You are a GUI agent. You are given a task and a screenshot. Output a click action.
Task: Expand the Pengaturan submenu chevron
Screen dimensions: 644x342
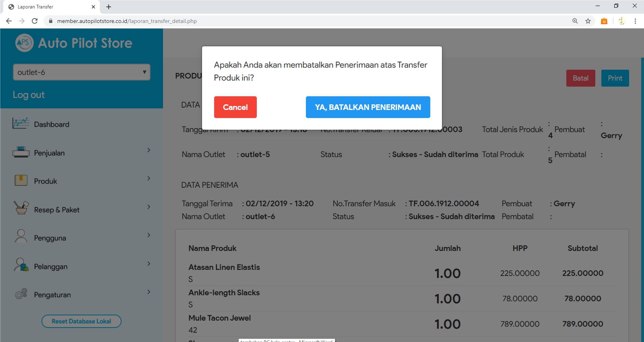point(149,292)
